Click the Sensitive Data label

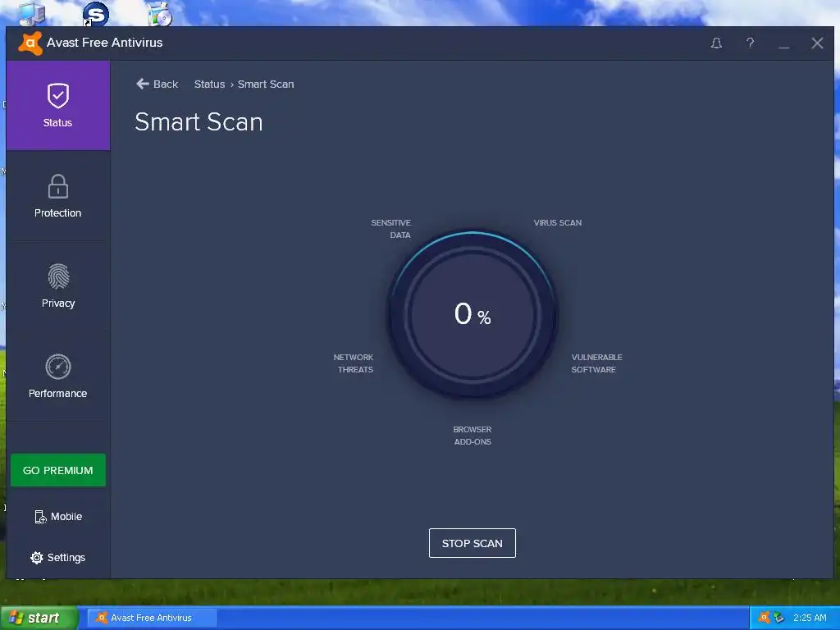point(391,229)
